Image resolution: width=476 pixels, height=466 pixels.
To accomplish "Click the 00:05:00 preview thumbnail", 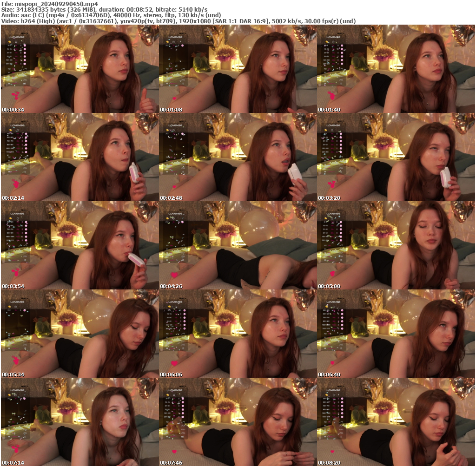I will (396, 245).
